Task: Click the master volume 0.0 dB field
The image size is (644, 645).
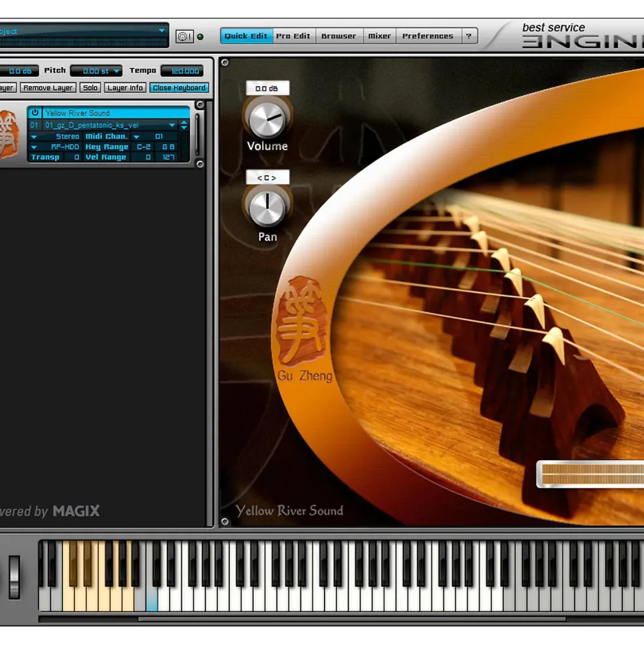Action: coord(20,71)
